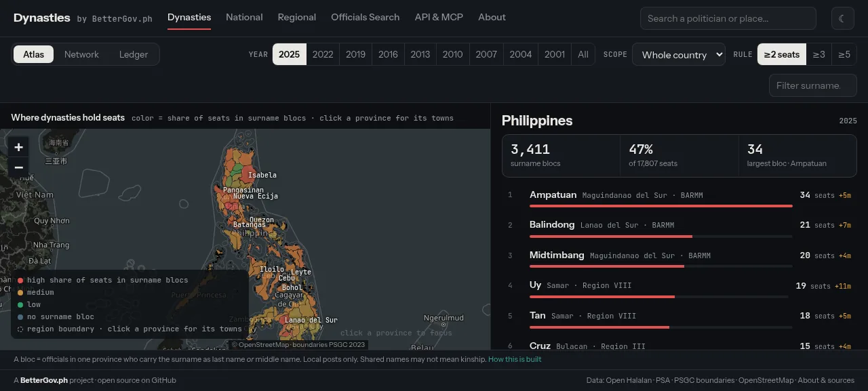This screenshot has width=868, height=391.
Task: Open the About & sources link
Action: click(x=826, y=380)
